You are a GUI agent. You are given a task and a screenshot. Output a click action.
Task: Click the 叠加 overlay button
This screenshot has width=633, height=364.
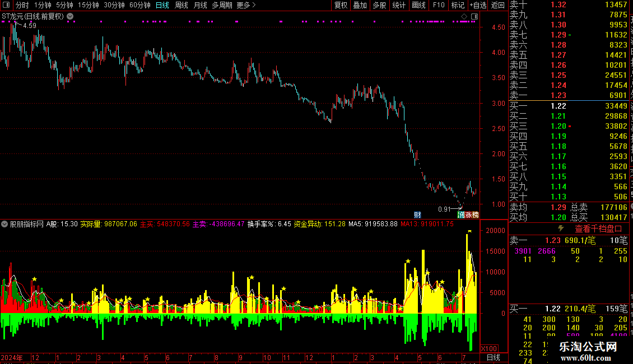click(x=360, y=5)
